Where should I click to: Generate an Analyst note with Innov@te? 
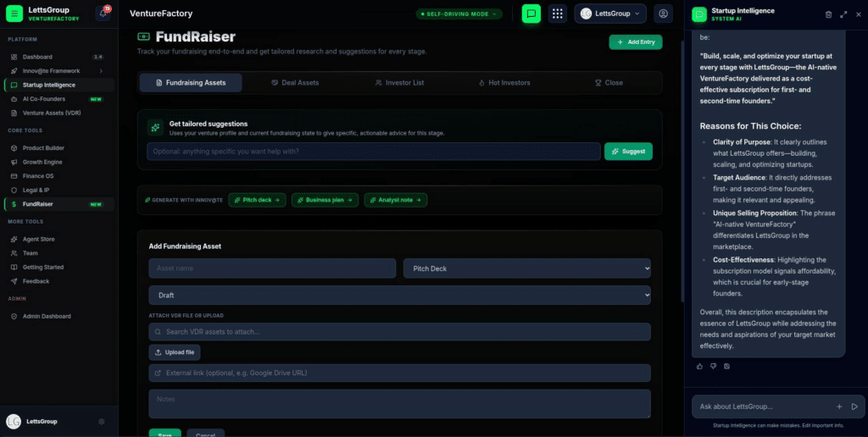pyautogui.click(x=396, y=200)
